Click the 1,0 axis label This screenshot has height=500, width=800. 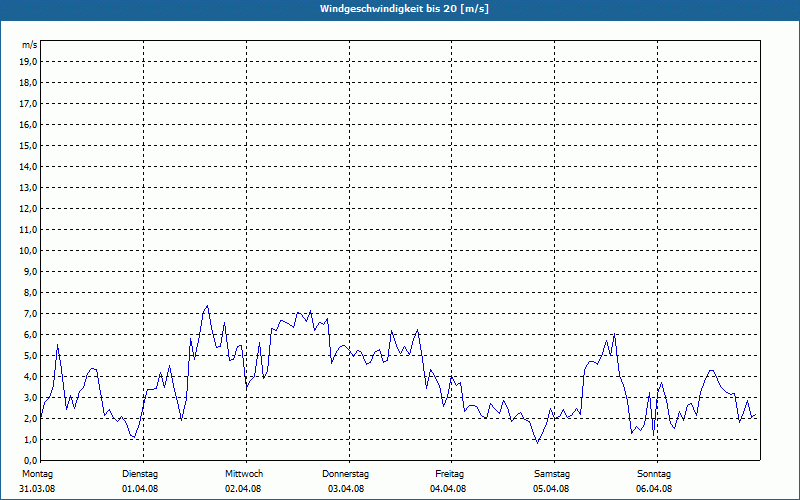point(30,439)
